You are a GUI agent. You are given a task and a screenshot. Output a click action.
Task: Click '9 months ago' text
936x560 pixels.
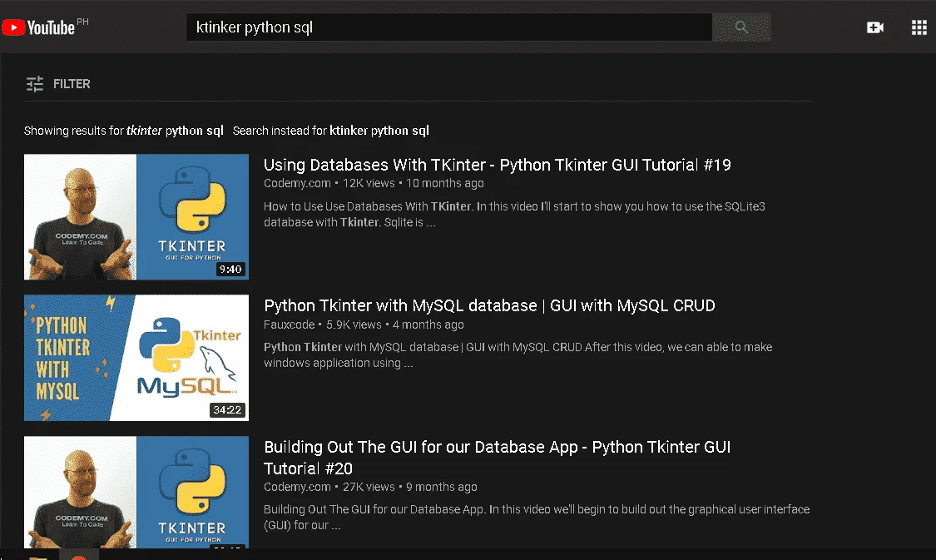(x=442, y=487)
